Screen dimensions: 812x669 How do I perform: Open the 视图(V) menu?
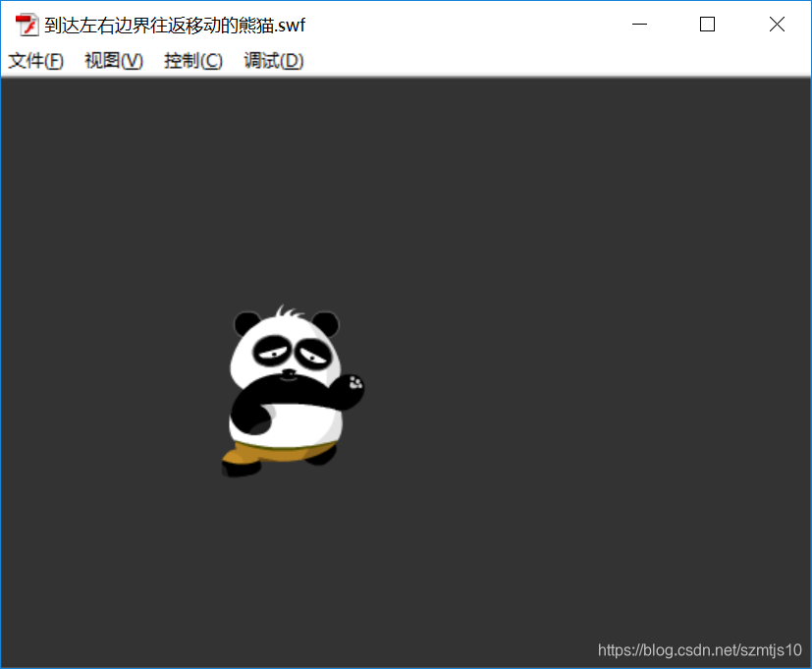[x=114, y=61]
